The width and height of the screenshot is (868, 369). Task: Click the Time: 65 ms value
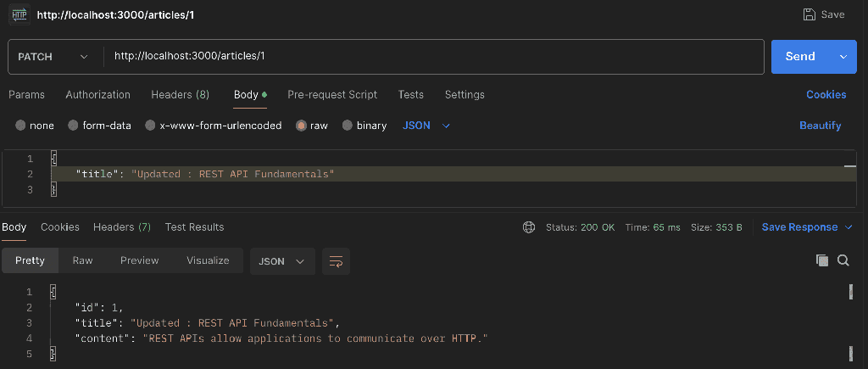(x=653, y=227)
